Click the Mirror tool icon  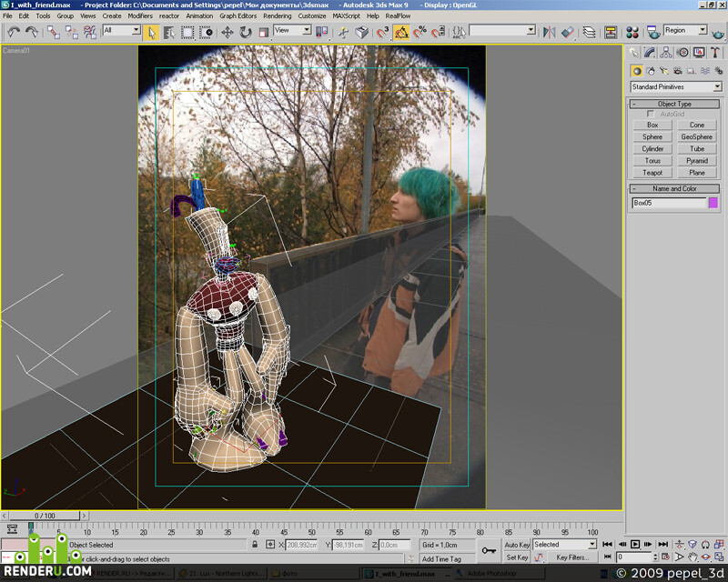coord(550,33)
